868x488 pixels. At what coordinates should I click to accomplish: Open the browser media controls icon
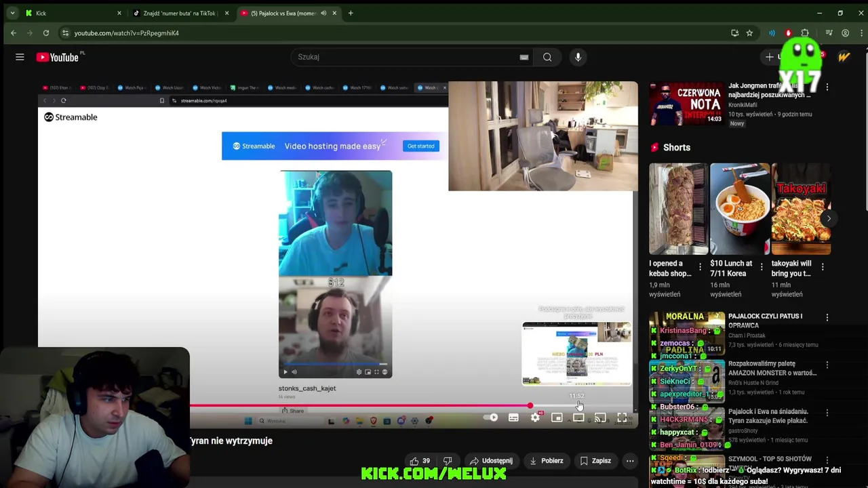(829, 33)
